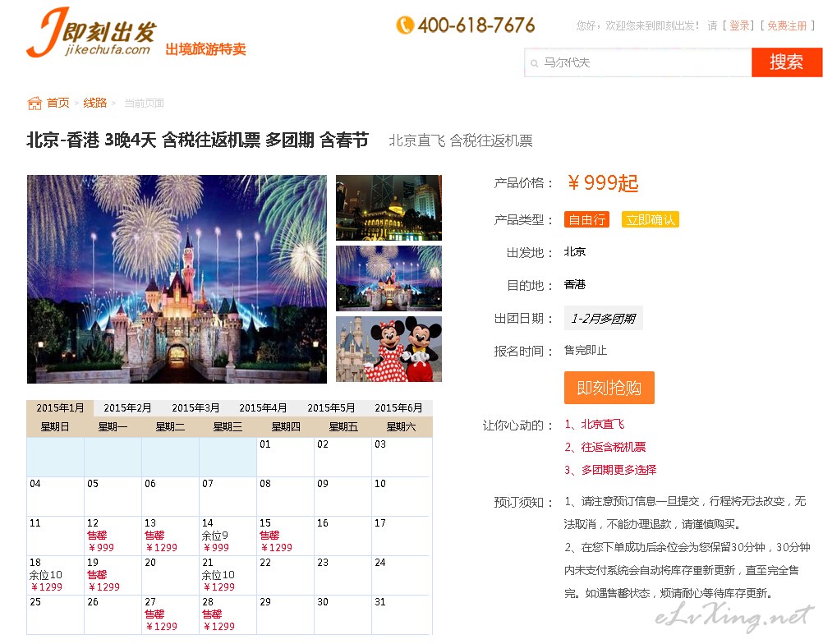Click the highlight text 1、北京直飞
Viewport: 823px width, 644px height.
point(595,424)
